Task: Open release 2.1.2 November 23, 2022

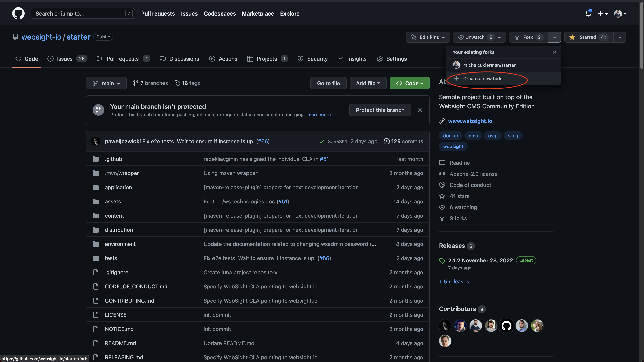Action: [x=480, y=260]
